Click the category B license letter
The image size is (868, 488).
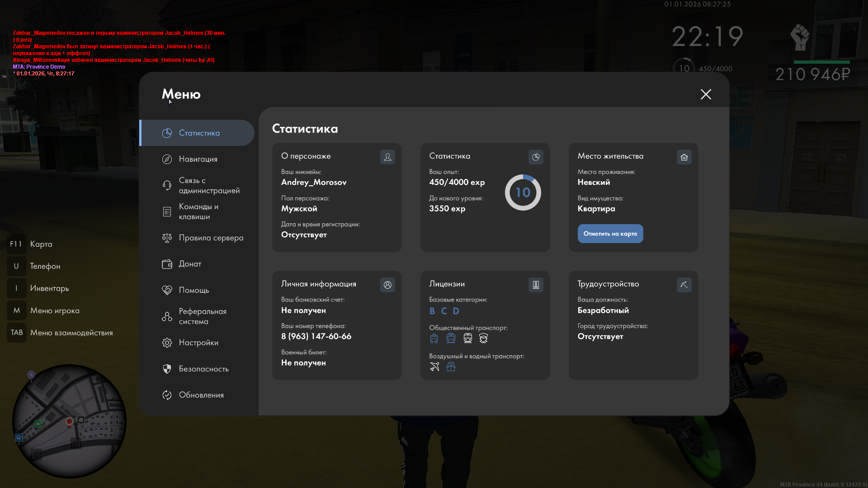[432, 311]
